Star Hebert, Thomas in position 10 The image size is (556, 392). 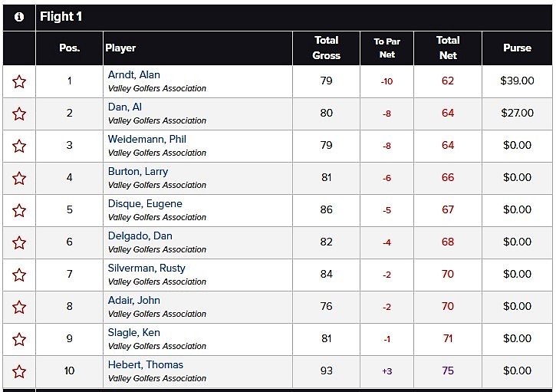(19, 372)
